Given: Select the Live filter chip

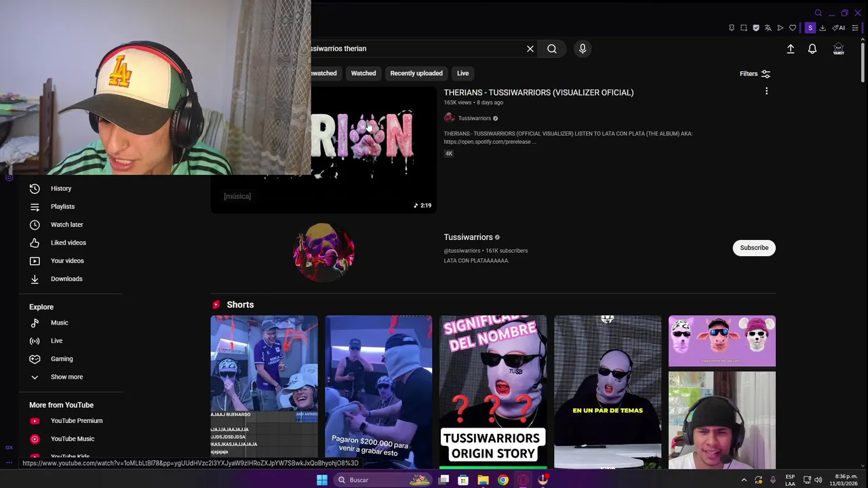Looking at the screenshot, I should pyautogui.click(x=462, y=73).
